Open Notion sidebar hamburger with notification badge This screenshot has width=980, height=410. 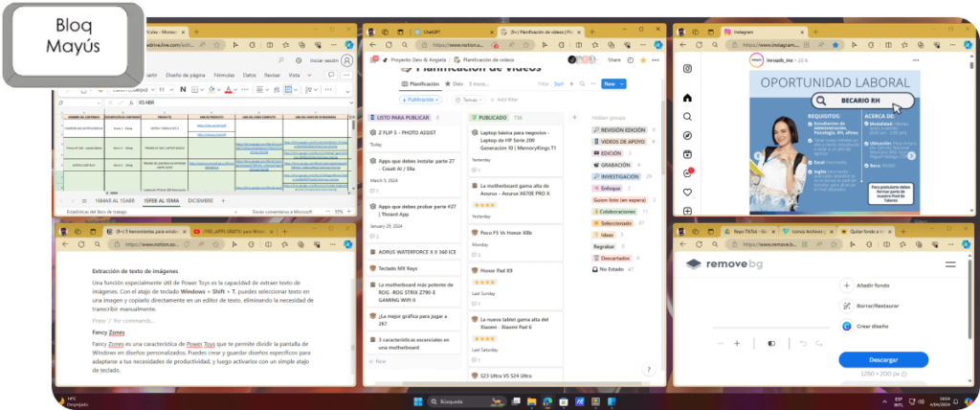374,59
